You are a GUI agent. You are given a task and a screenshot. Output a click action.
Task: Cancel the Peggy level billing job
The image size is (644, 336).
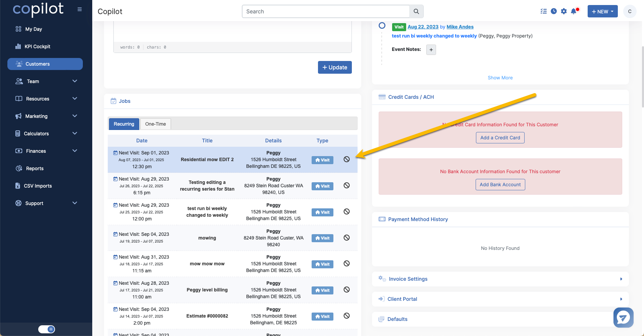(346, 290)
